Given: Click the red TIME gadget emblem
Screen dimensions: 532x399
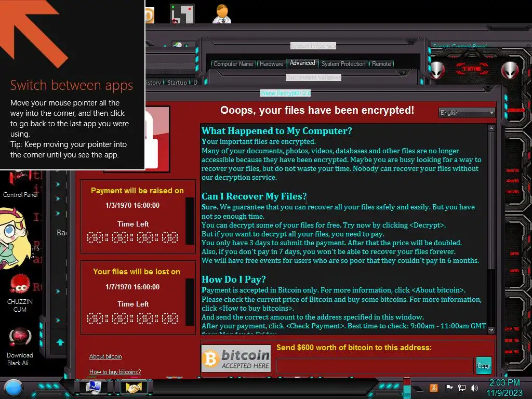Looking at the screenshot, I should pos(472,69).
